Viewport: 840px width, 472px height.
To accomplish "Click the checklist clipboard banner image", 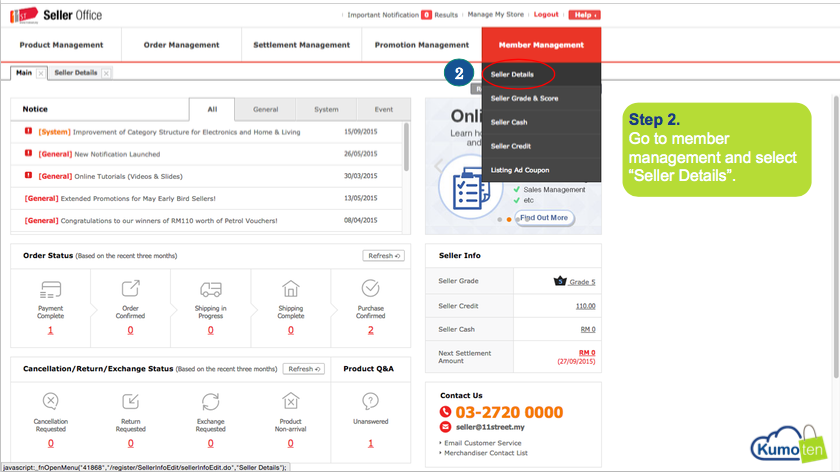I will tap(470, 188).
